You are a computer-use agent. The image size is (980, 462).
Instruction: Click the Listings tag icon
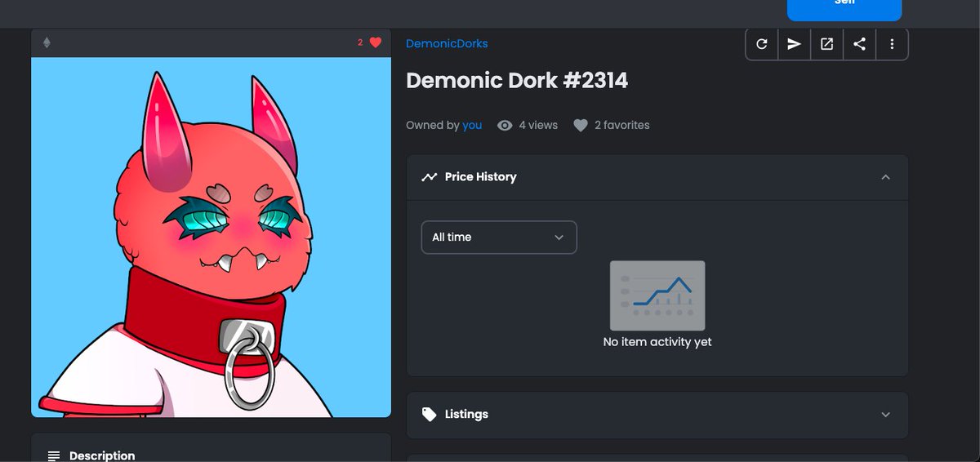point(430,415)
